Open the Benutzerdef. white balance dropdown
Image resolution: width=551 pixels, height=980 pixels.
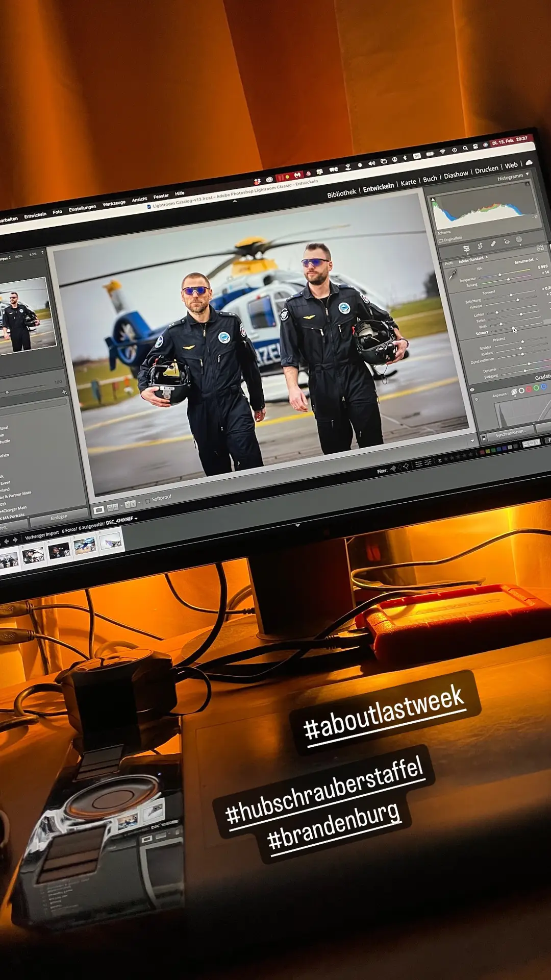pos(527,260)
